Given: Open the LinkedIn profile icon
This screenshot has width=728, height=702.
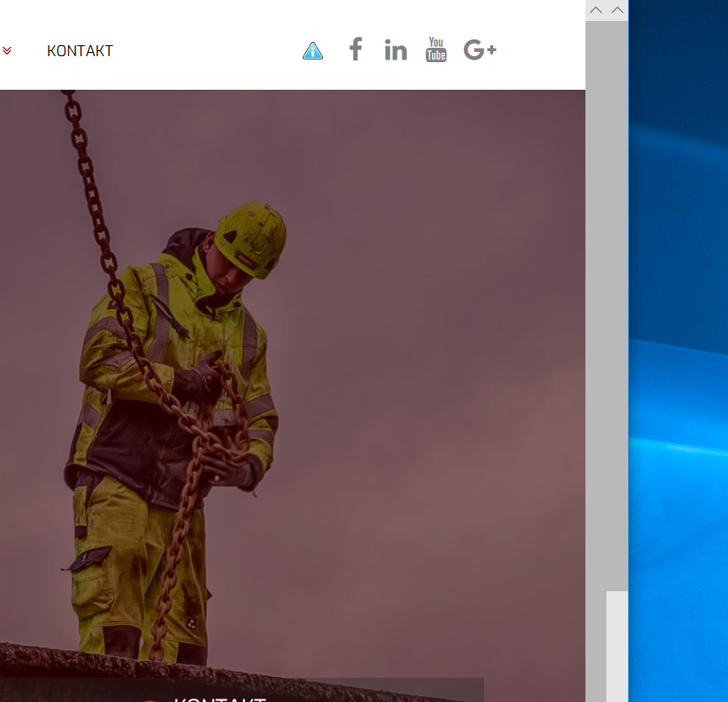Looking at the screenshot, I should (x=396, y=49).
